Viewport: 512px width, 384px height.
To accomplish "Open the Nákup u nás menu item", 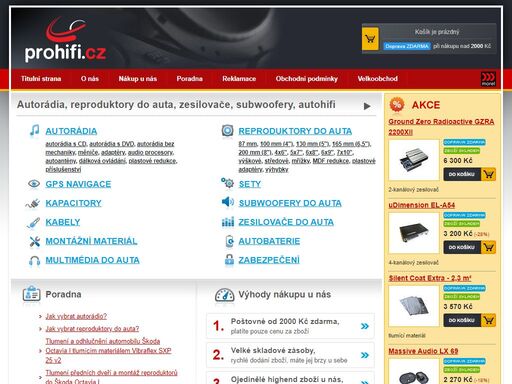I will (138, 79).
